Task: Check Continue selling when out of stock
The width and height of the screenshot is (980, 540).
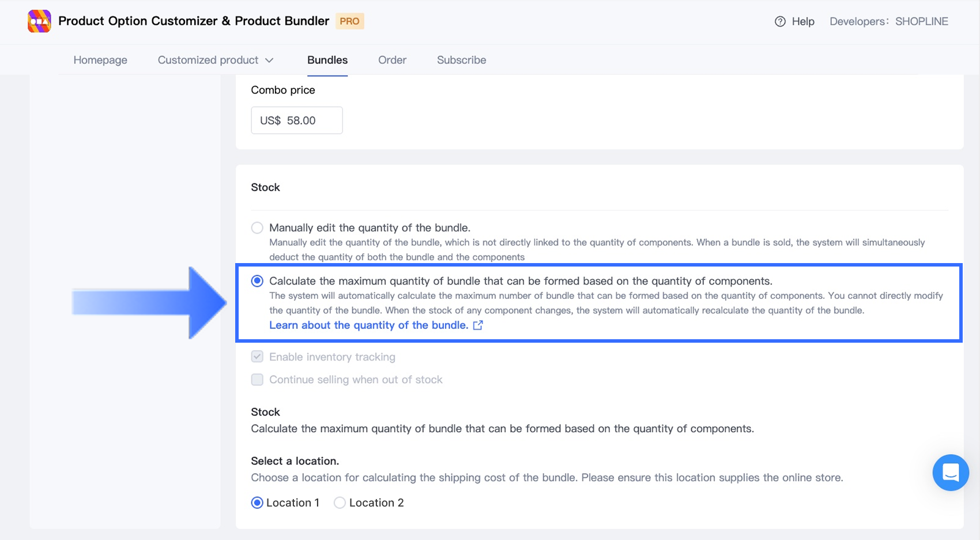Action: point(257,380)
